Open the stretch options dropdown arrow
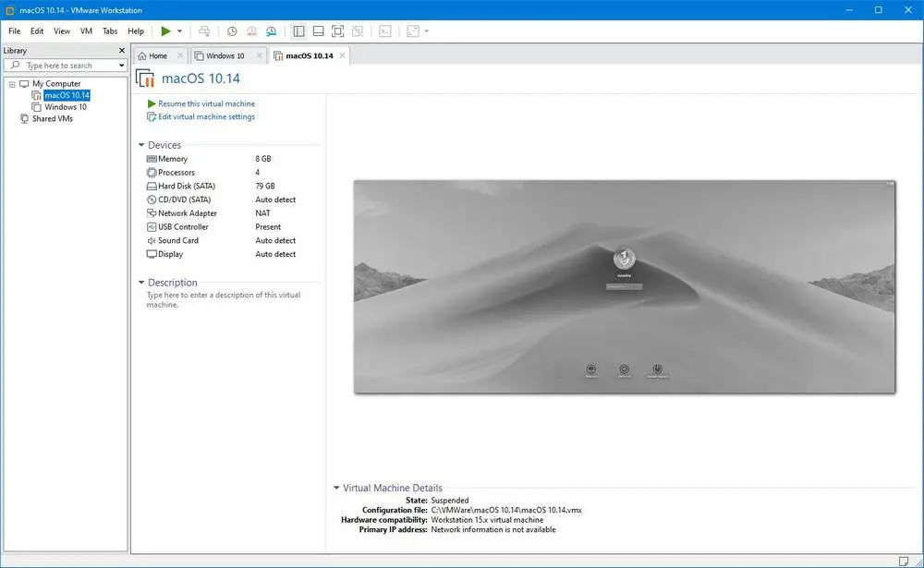The width and height of the screenshot is (924, 568). (x=427, y=31)
